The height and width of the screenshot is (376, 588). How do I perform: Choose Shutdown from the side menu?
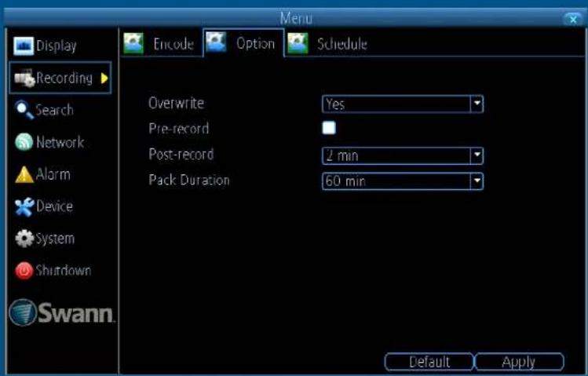tap(53, 271)
